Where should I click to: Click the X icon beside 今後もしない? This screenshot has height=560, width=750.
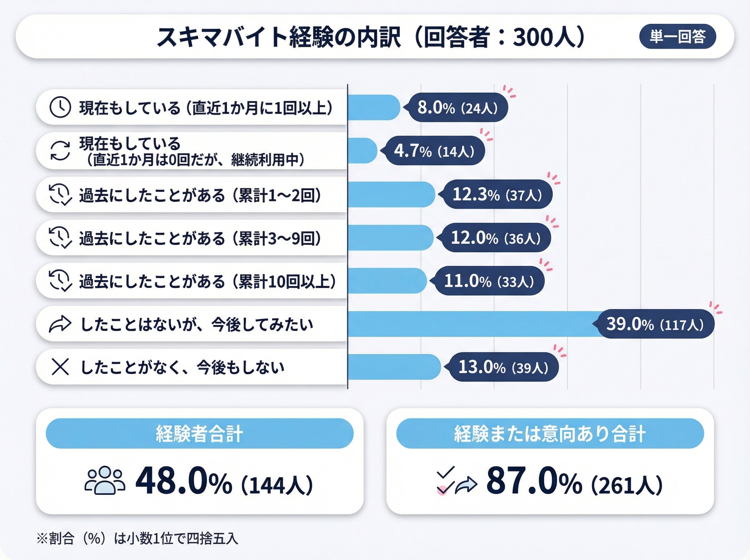point(60,367)
